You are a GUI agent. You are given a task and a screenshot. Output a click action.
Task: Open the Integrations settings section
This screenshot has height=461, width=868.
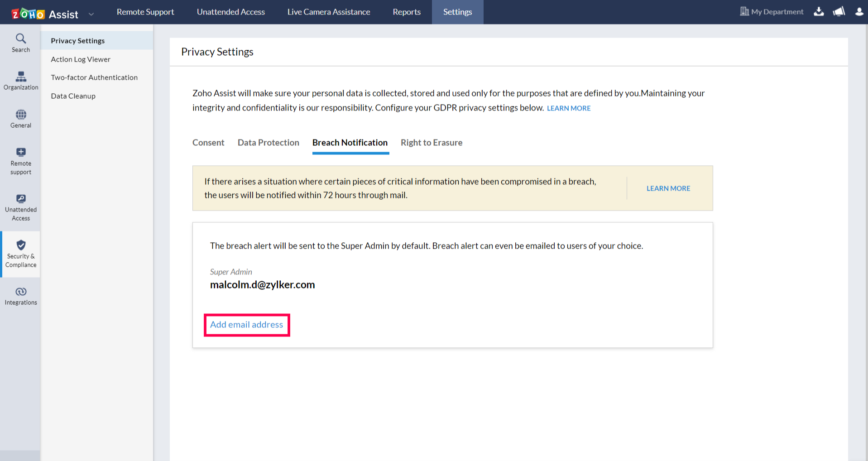pyautogui.click(x=20, y=295)
